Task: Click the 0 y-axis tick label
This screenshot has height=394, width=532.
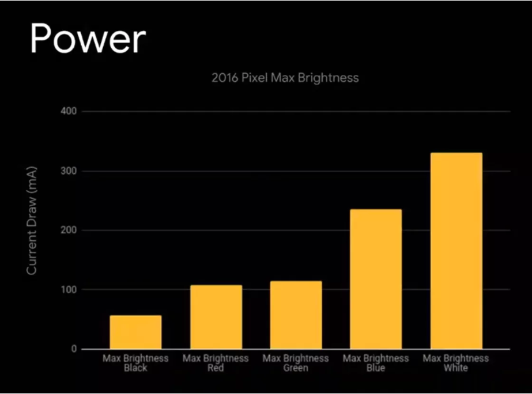Action: point(73,349)
